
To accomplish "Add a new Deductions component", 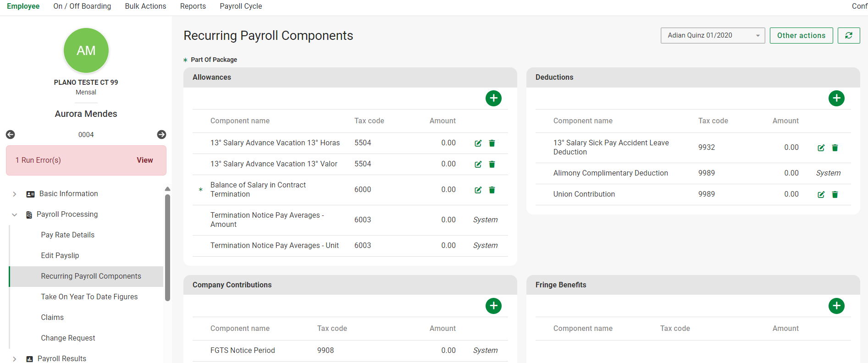I will pos(836,98).
